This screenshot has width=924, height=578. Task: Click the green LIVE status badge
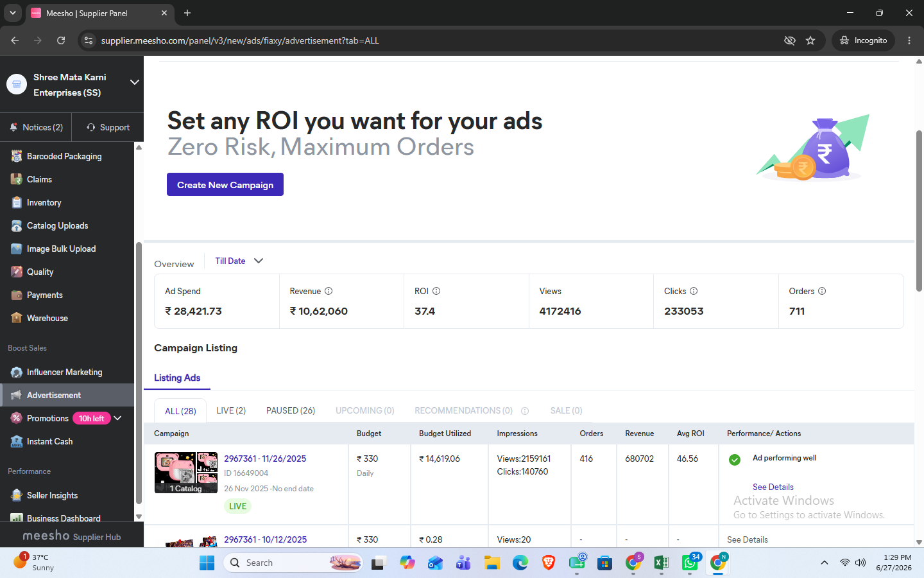(237, 506)
